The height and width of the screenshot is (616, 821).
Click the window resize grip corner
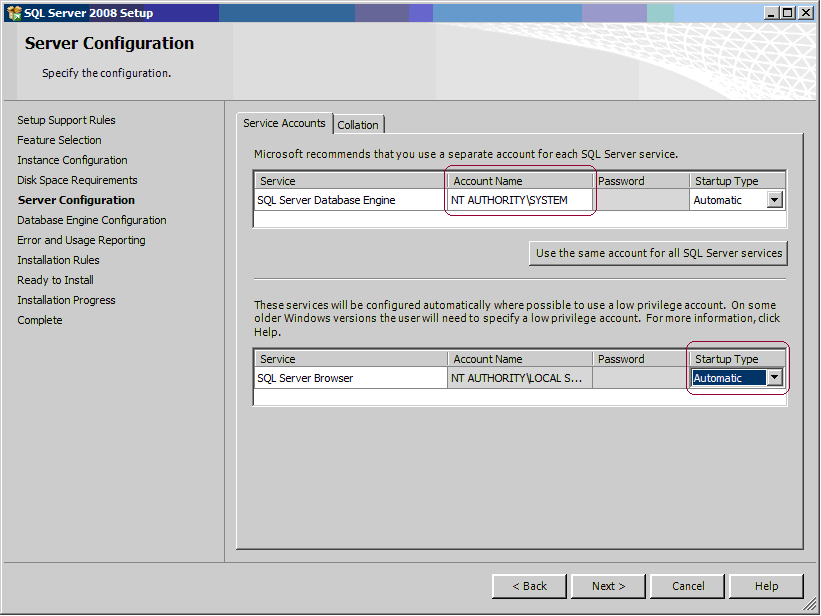[x=809, y=605]
